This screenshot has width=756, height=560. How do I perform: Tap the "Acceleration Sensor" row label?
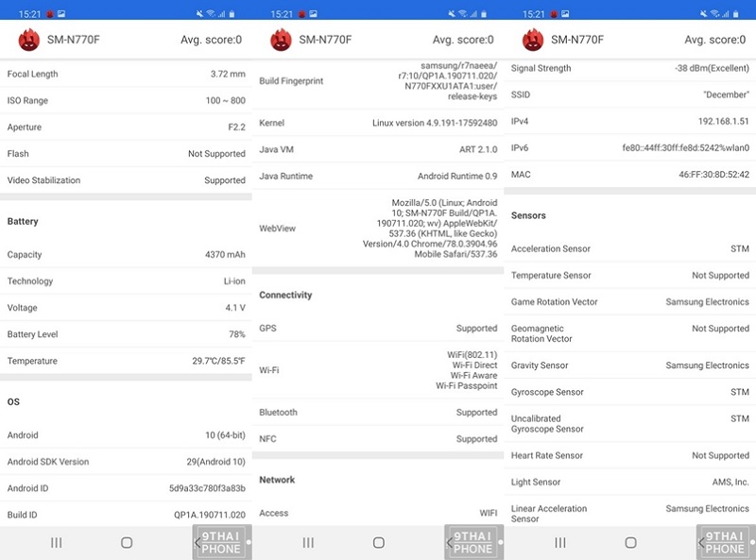[x=551, y=248]
